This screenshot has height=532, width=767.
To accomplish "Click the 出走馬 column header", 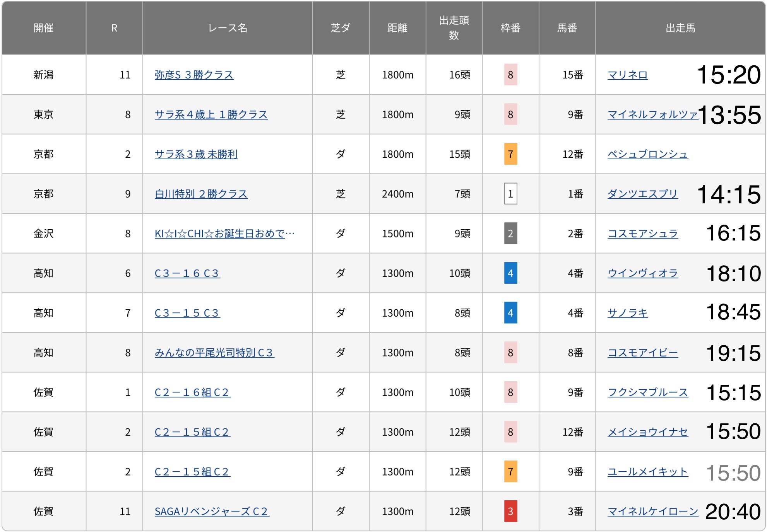I will pos(680,28).
